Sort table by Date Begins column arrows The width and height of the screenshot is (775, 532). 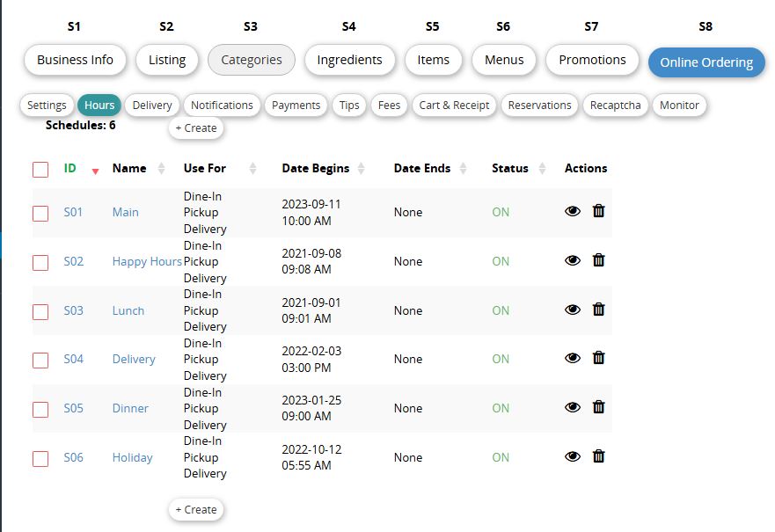point(362,169)
